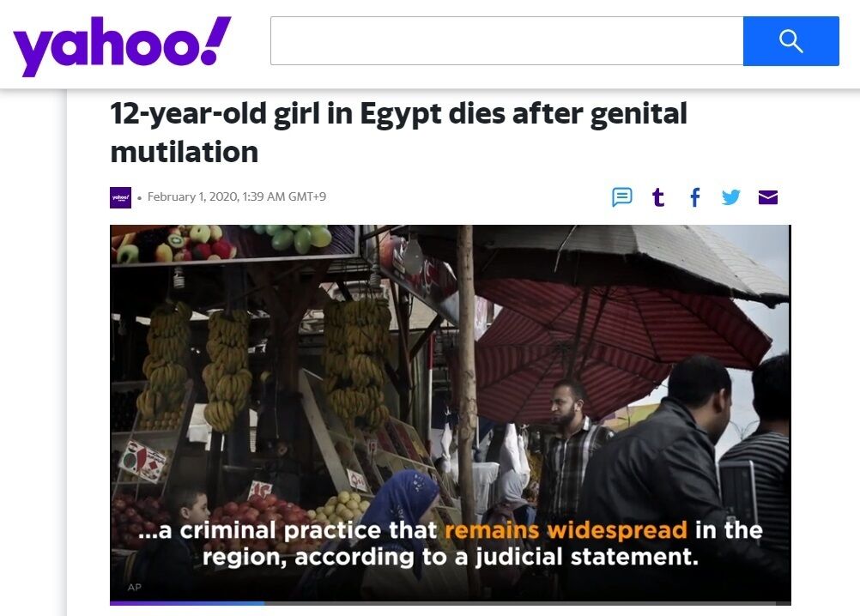Share the article on Facebook
Viewport: 860px width, 616px height.
[x=695, y=196]
